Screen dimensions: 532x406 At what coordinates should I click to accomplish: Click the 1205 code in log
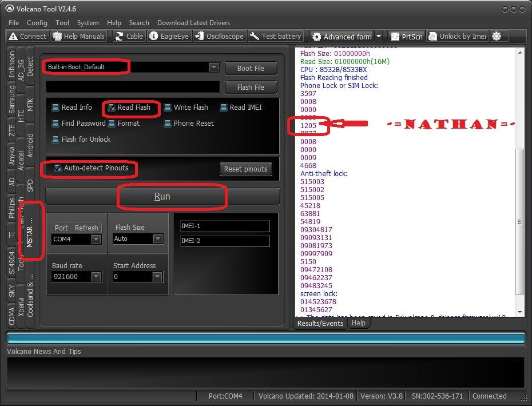point(308,125)
